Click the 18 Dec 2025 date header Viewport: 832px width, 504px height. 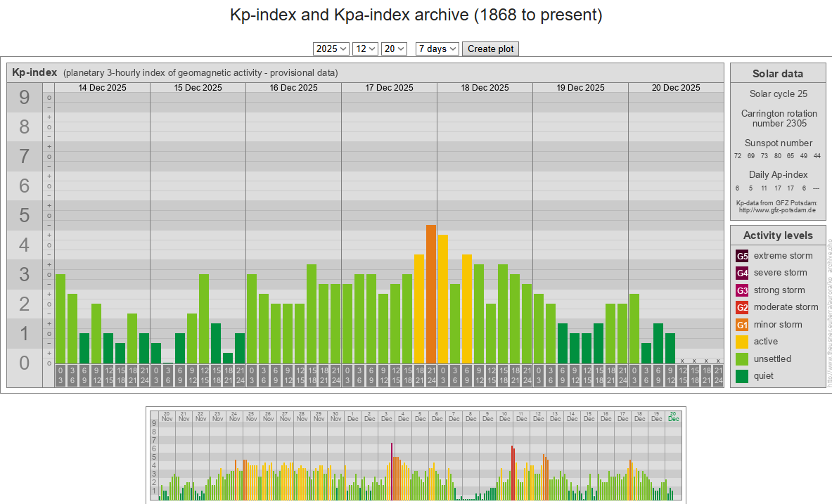(485, 88)
